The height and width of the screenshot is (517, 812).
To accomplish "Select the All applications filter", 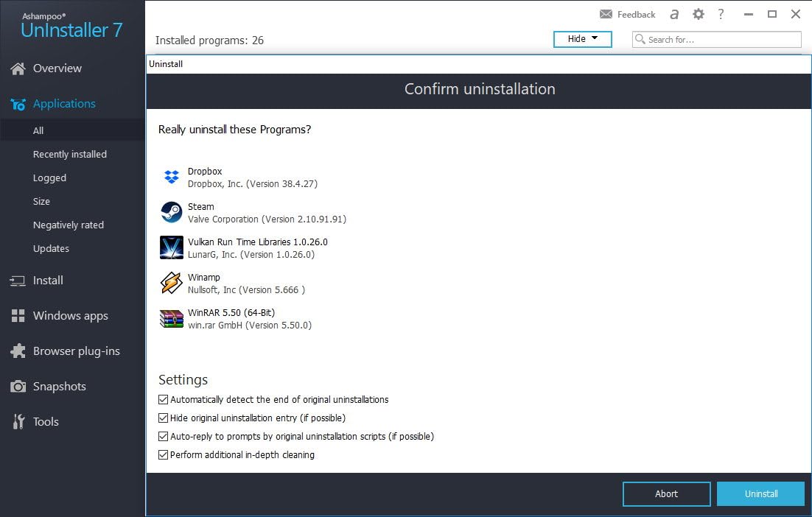I will click(x=38, y=130).
